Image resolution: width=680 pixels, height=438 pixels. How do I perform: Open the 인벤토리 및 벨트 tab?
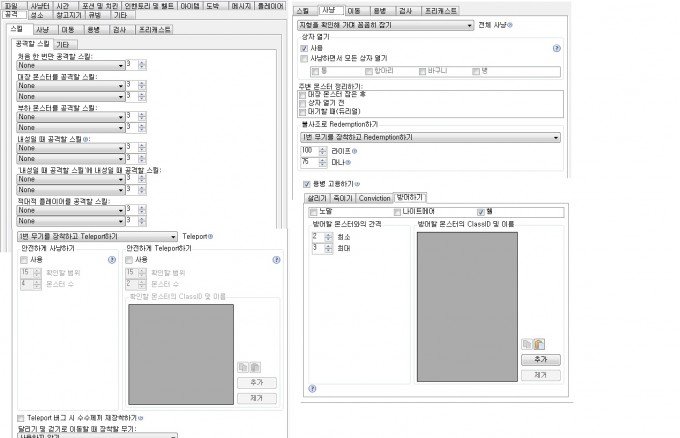coord(144,5)
